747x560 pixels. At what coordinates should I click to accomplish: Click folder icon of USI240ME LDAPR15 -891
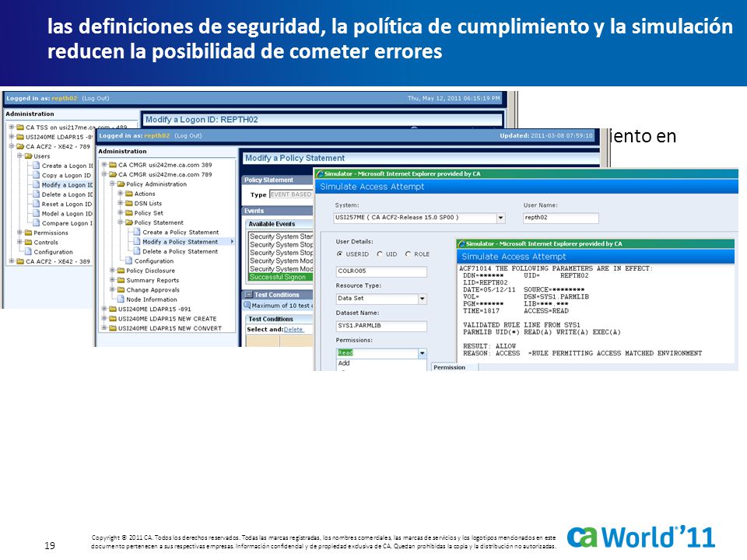point(113,309)
